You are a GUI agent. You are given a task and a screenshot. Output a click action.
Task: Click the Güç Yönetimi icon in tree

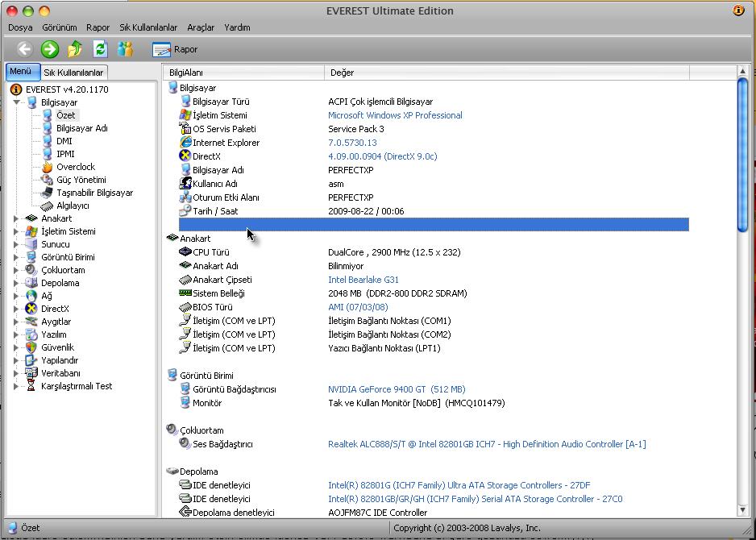48,180
